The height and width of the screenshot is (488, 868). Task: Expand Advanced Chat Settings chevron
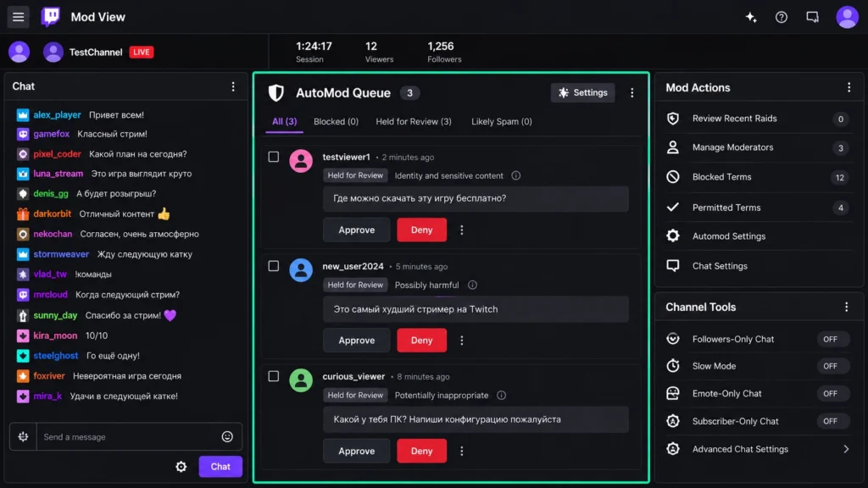click(846, 449)
